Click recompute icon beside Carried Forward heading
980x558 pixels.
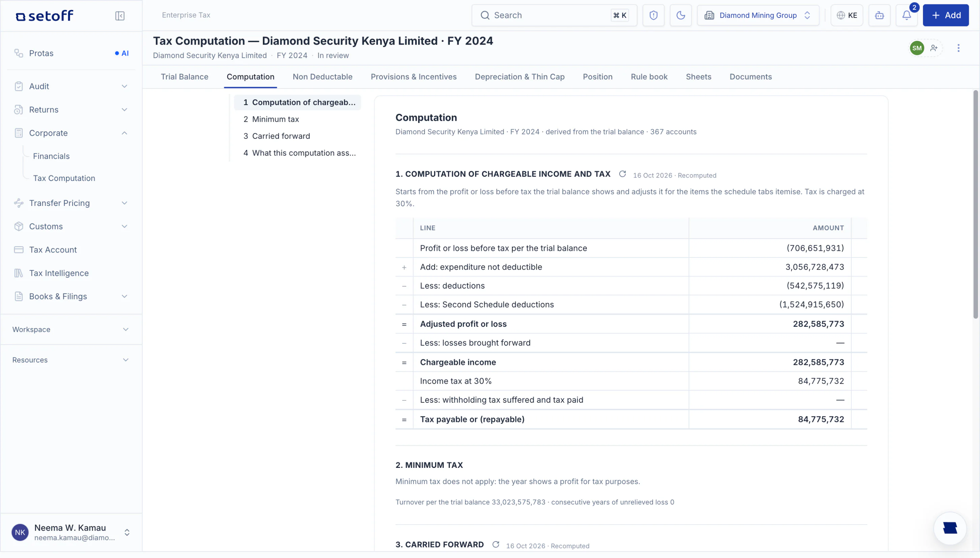[495, 544]
